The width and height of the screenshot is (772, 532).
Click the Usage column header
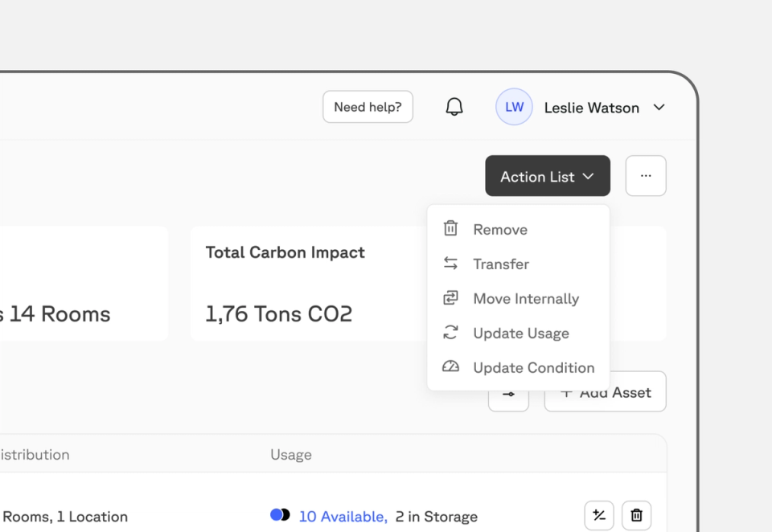point(291,454)
